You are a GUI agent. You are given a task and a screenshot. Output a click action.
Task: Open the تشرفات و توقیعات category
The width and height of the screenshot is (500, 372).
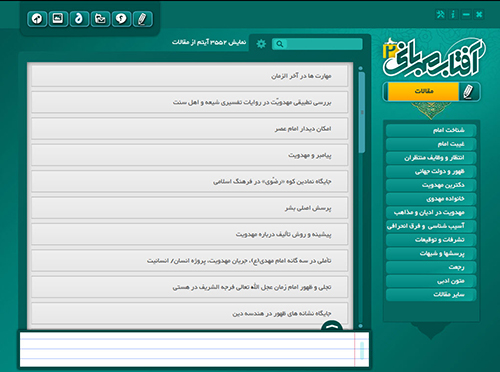431,240
